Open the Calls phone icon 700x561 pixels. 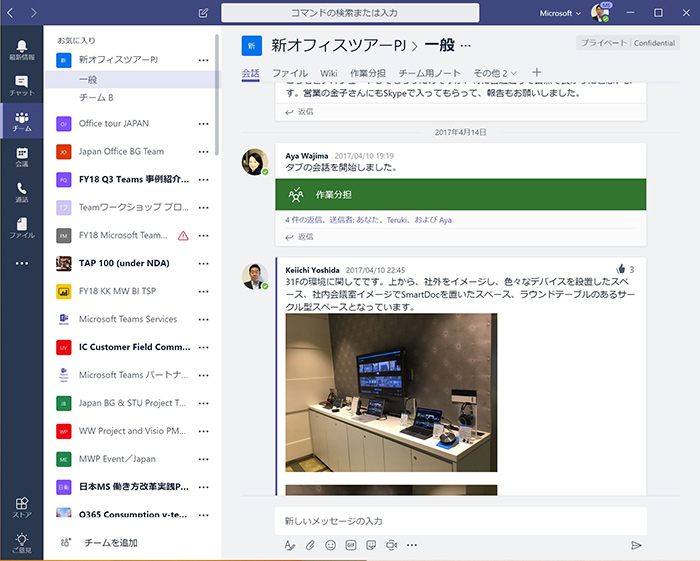pyautogui.click(x=21, y=192)
